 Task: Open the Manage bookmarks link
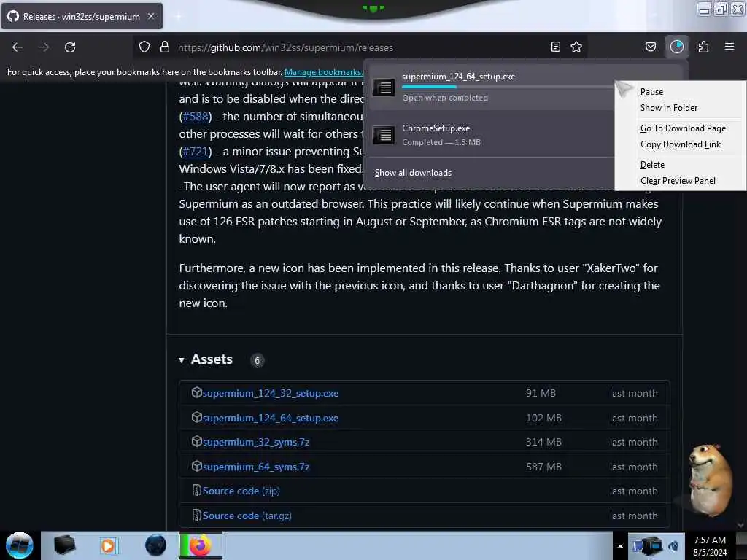[324, 72]
